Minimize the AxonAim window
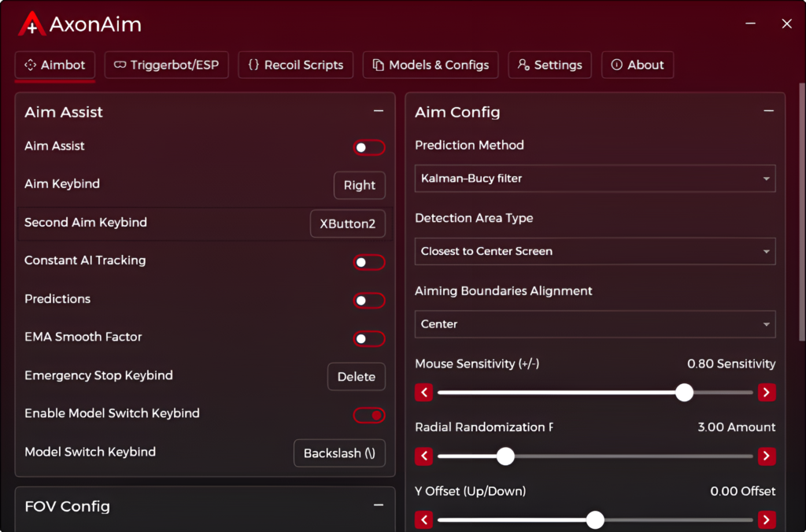This screenshot has width=806, height=532. pyautogui.click(x=750, y=24)
